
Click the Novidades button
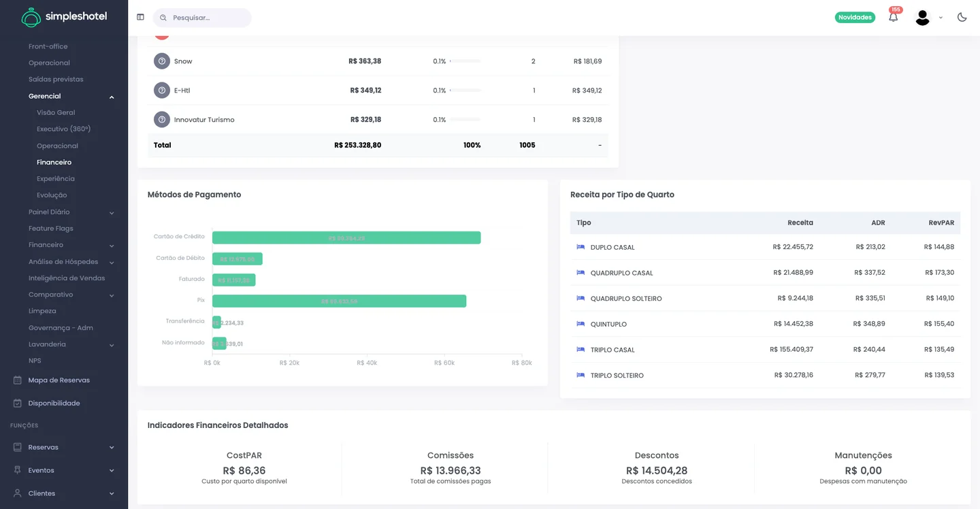coord(855,17)
